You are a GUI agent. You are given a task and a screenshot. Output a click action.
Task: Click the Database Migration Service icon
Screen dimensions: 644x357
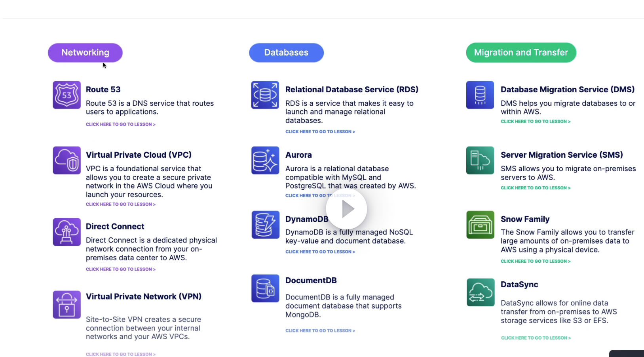480,95
